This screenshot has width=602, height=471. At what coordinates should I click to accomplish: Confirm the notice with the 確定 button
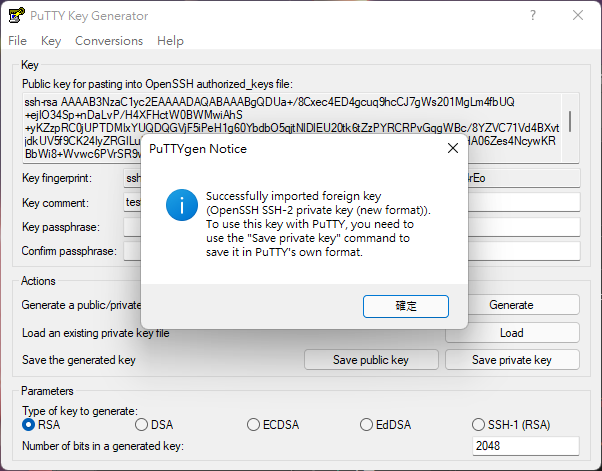coord(406,306)
